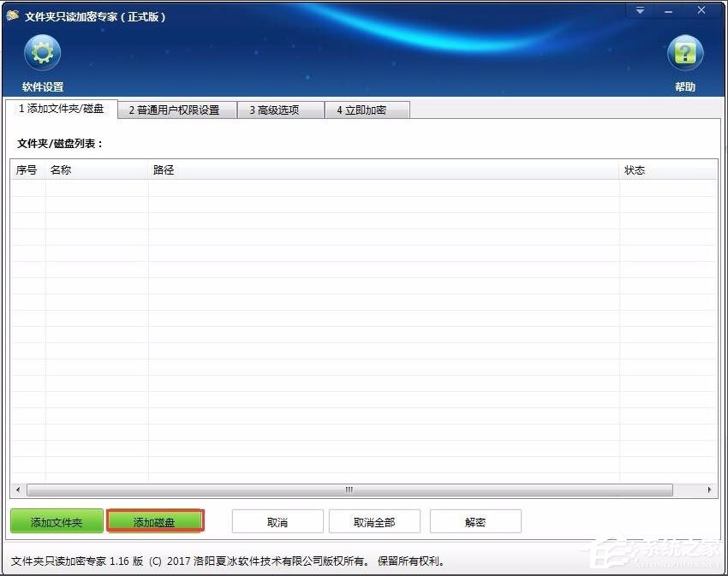Viewport: 728px width, 576px height.
Task: Click the application icon in the title bar
Action: point(12,15)
